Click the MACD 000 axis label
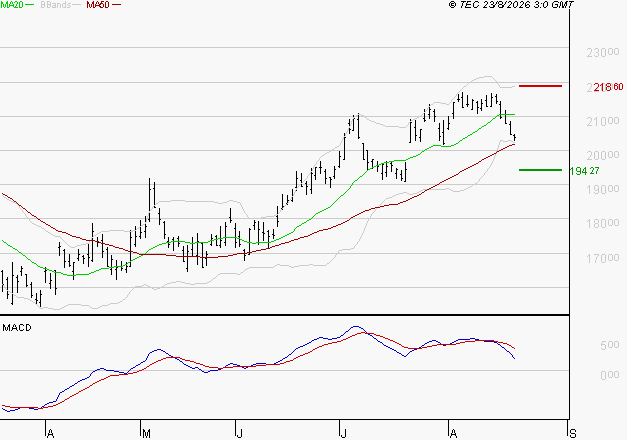The height and width of the screenshot is (440, 627). pyautogui.click(x=609, y=375)
